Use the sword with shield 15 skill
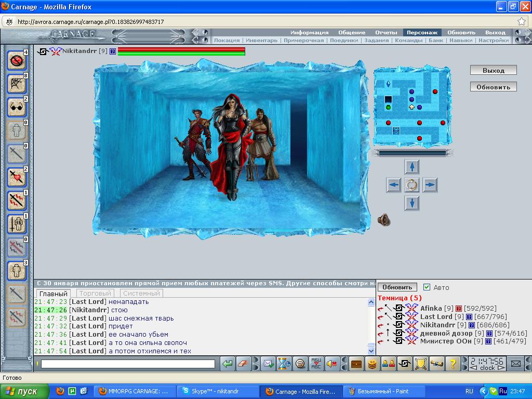The width and height of the screenshot is (532, 399). pyautogui.click(x=17, y=224)
